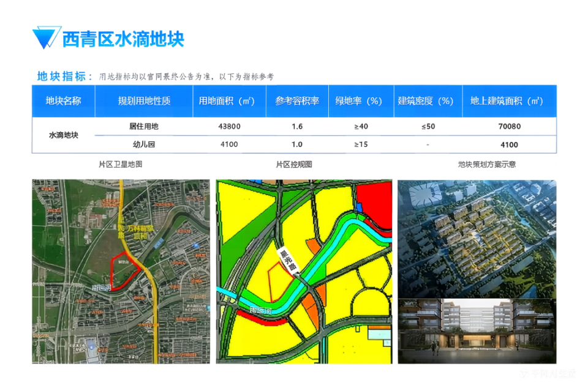Viewport: 588px width, 391px height.
Task: Click the 地块名称 column header
Action: click(63, 101)
